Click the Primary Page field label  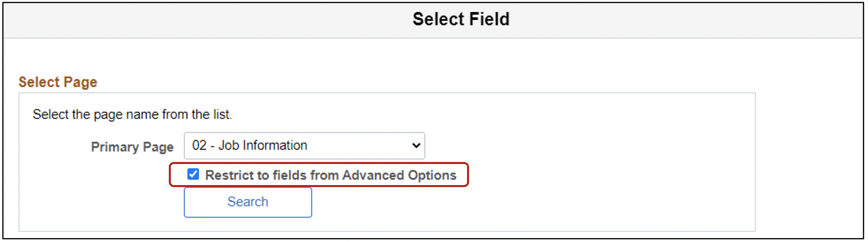point(132,146)
